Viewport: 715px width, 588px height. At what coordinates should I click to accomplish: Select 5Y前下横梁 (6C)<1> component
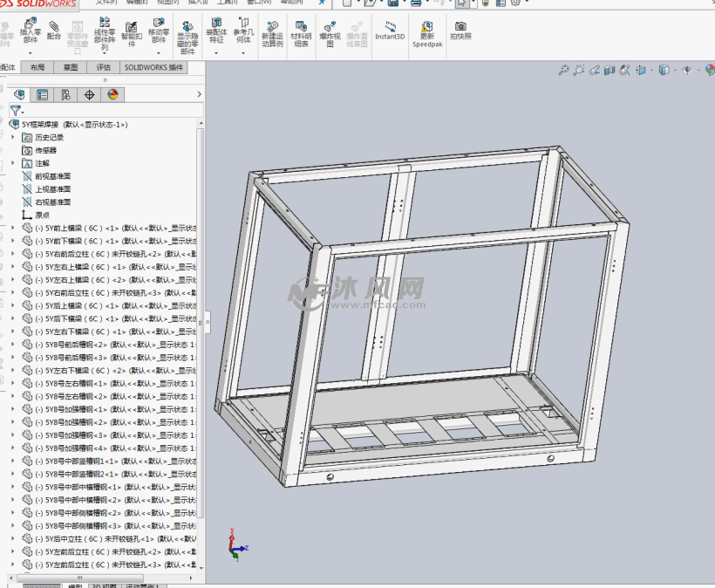[110, 241]
